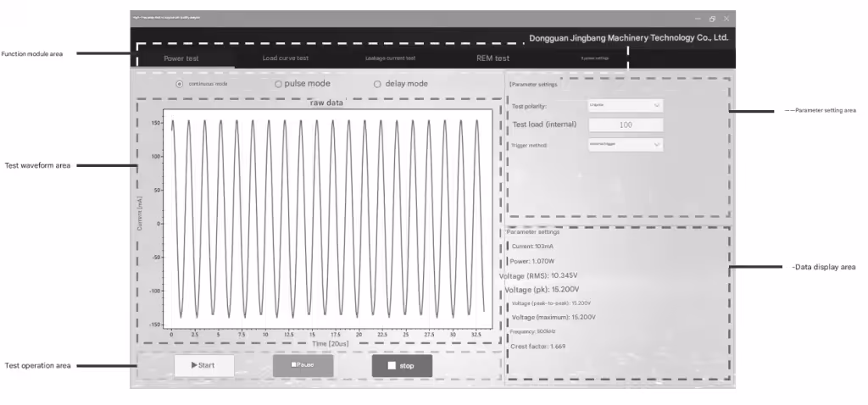Screen dimensions: 868x405
Task: Click the restore window icon
Action: point(712,19)
